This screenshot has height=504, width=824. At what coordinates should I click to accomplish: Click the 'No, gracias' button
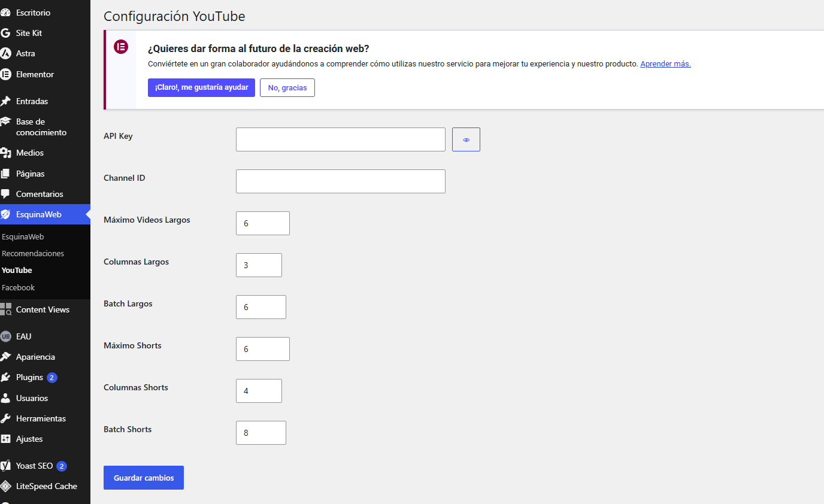(287, 87)
